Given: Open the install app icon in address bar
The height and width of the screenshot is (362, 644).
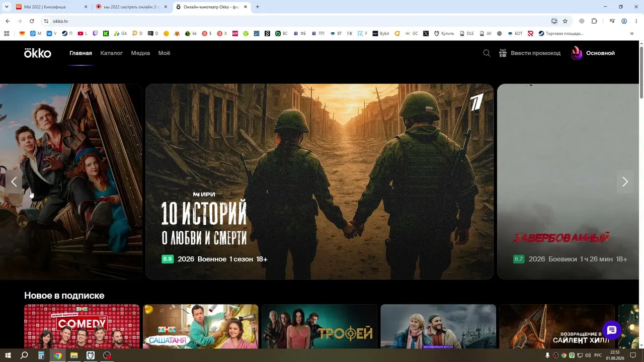Looking at the screenshot, I should [554, 21].
